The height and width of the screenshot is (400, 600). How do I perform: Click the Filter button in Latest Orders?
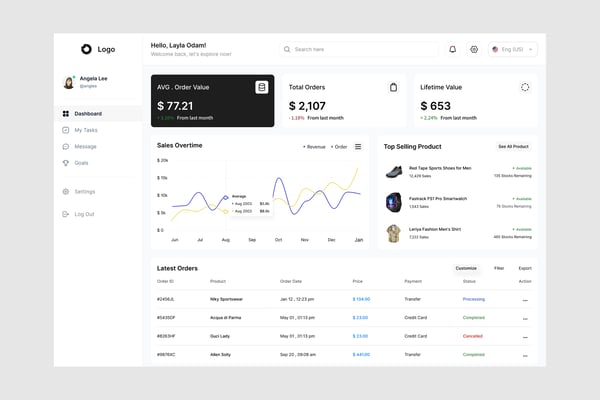(499, 268)
